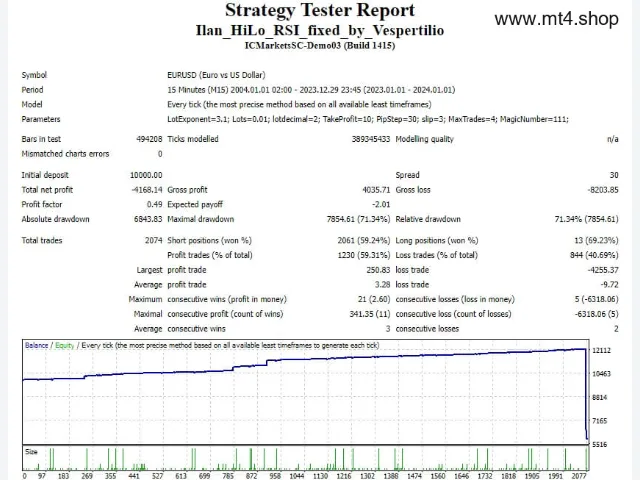640x480 pixels.
Task: Click the Total net profit value -4168.14
Action: click(x=147, y=190)
